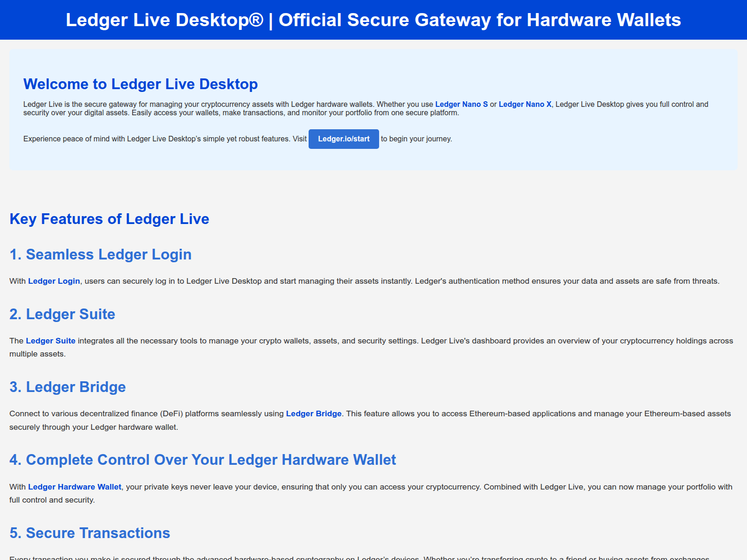Viewport: 747px width, 560px height.
Task: Open the Ledger Nano S link
Action: [x=461, y=105]
